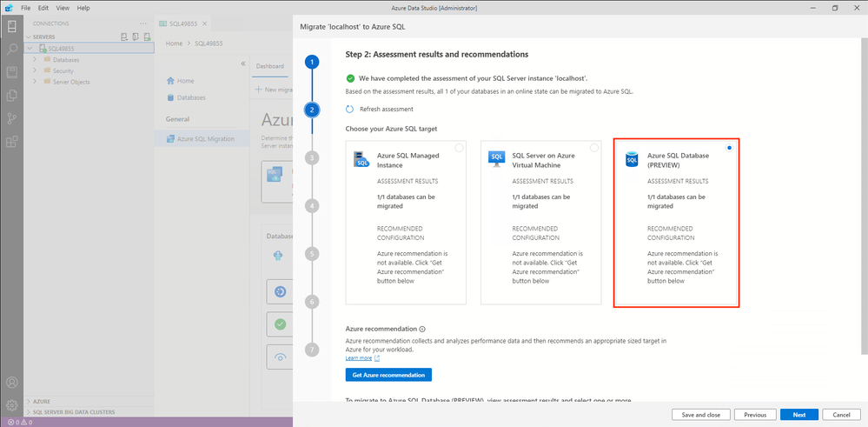
Task: Click the New Server Group icon
Action: click(x=136, y=37)
